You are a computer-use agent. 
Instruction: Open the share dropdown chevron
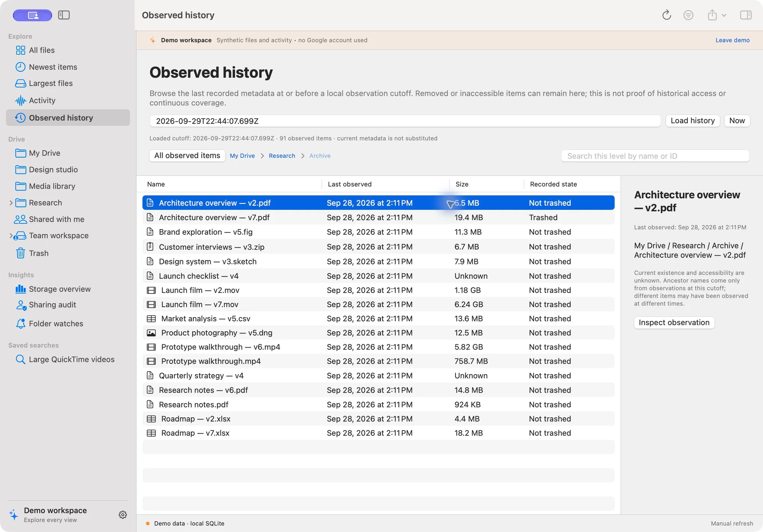(x=724, y=15)
